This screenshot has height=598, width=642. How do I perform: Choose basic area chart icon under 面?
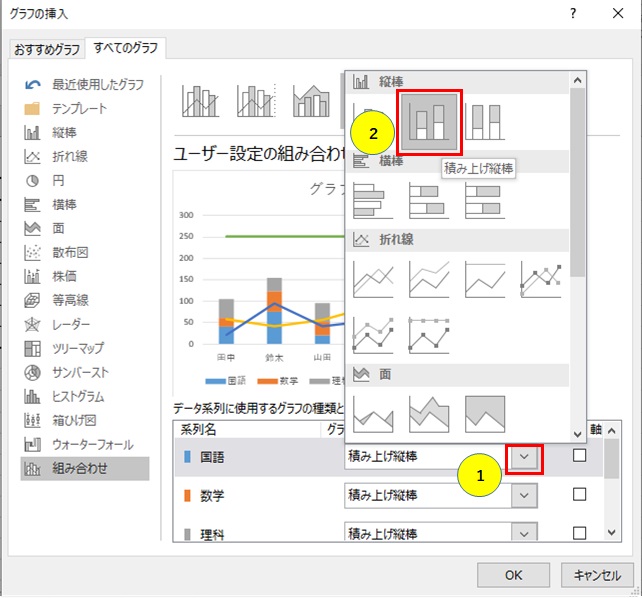373,414
